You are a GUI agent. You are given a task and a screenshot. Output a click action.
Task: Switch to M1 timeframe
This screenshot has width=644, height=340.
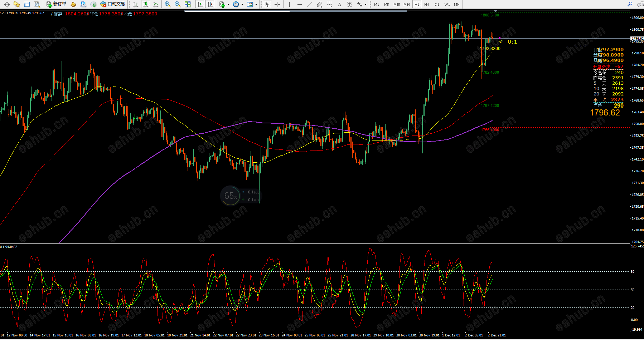[377, 4]
